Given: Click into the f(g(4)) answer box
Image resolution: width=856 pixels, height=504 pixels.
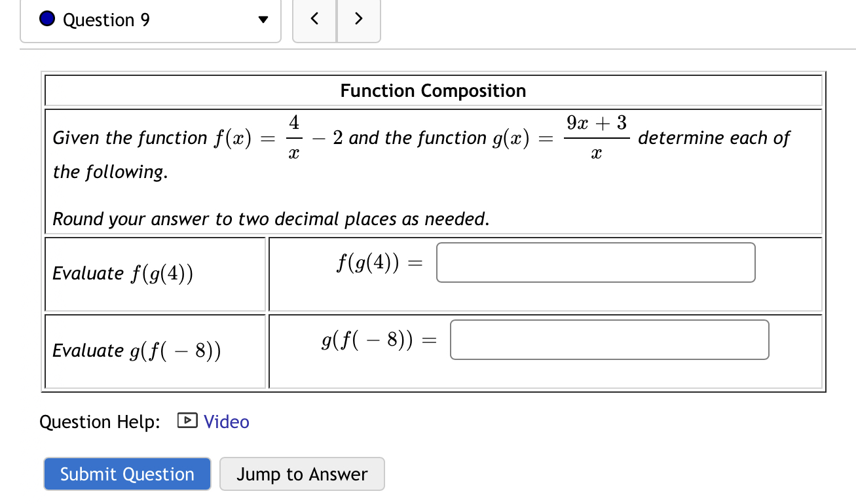Looking at the screenshot, I should pyautogui.click(x=595, y=262).
